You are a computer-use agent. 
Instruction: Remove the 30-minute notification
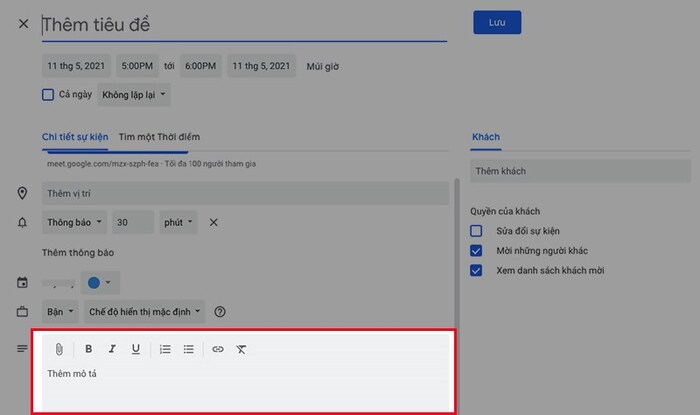pos(213,222)
